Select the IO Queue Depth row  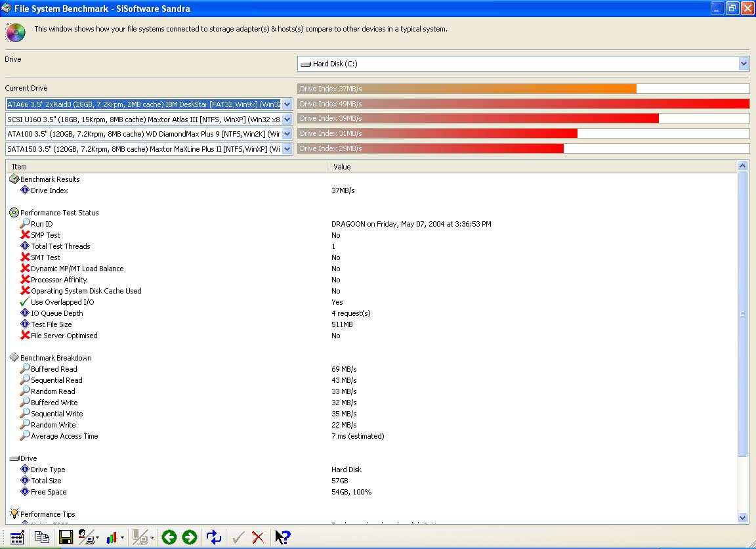click(371, 313)
